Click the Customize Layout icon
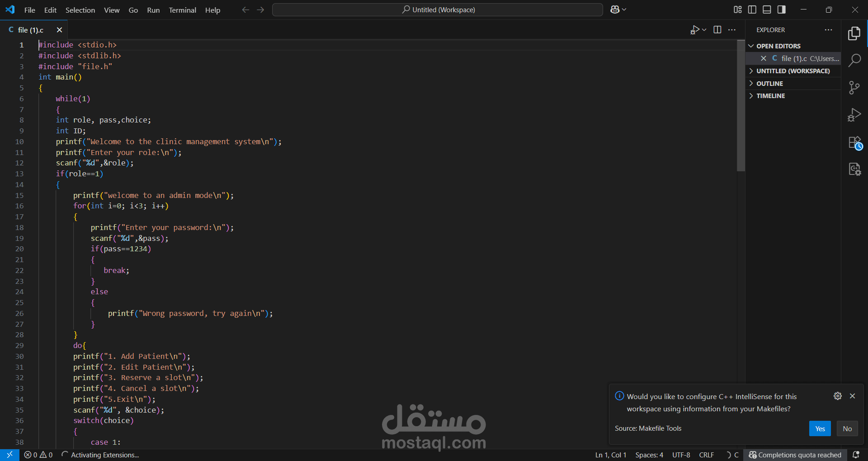The height and width of the screenshot is (461, 868). click(x=738, y=9)
